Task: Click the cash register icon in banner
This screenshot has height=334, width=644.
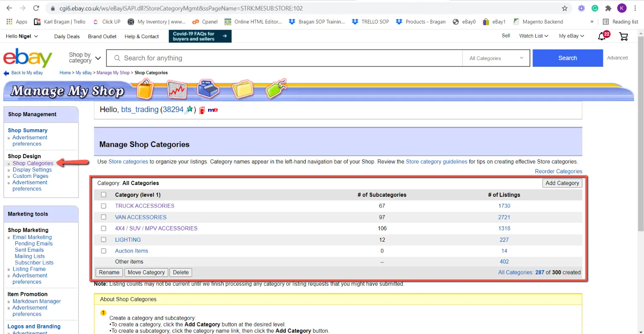Action: 209,89
